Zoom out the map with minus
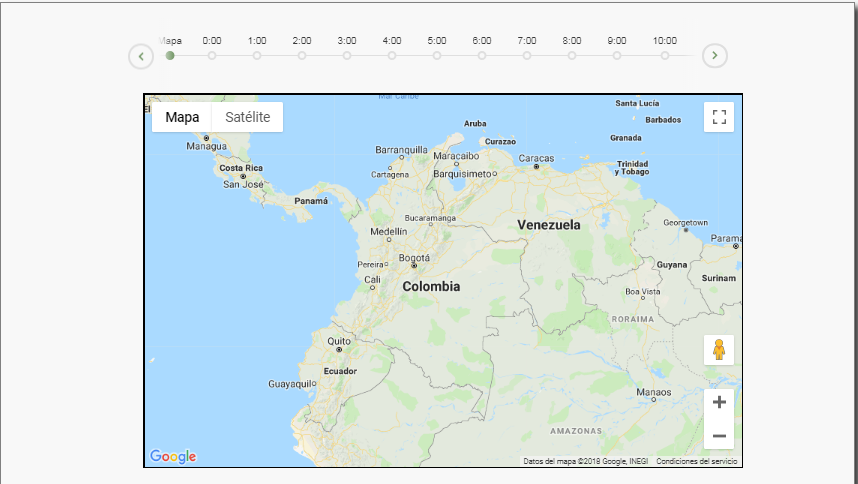This screenshot has height=484, width=858. pyautogui.click(x=719, y=436)
